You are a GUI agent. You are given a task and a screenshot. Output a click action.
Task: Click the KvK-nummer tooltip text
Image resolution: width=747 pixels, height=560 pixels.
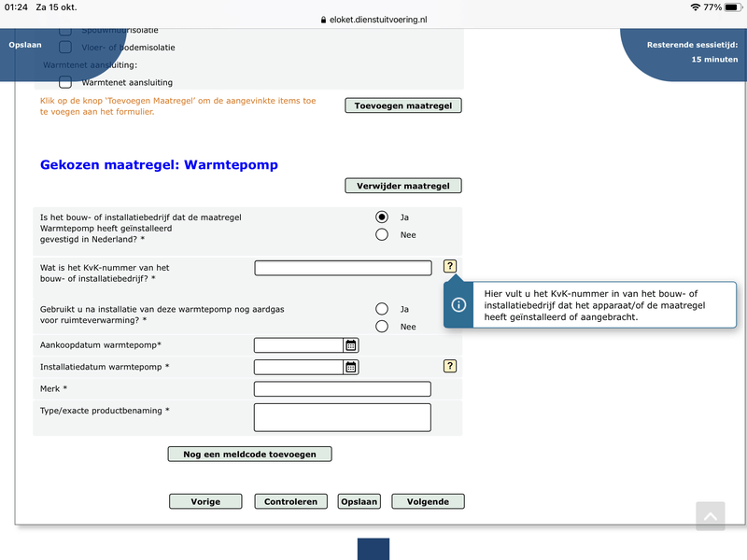[595, 305]
